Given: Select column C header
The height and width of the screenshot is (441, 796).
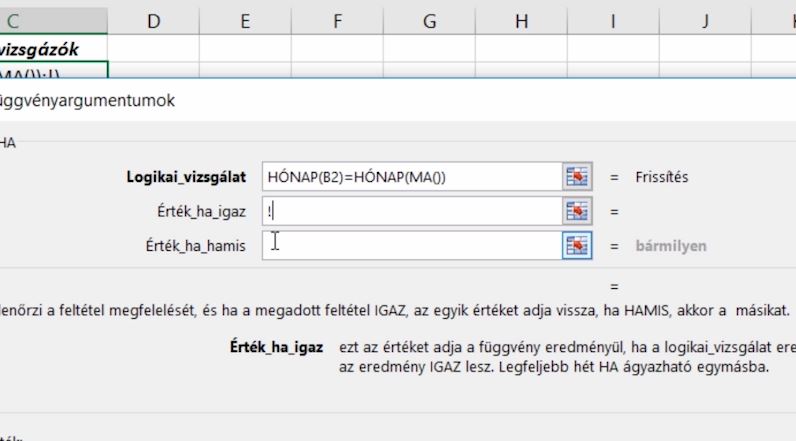Looking at the screenshot, I should point(53,21).
